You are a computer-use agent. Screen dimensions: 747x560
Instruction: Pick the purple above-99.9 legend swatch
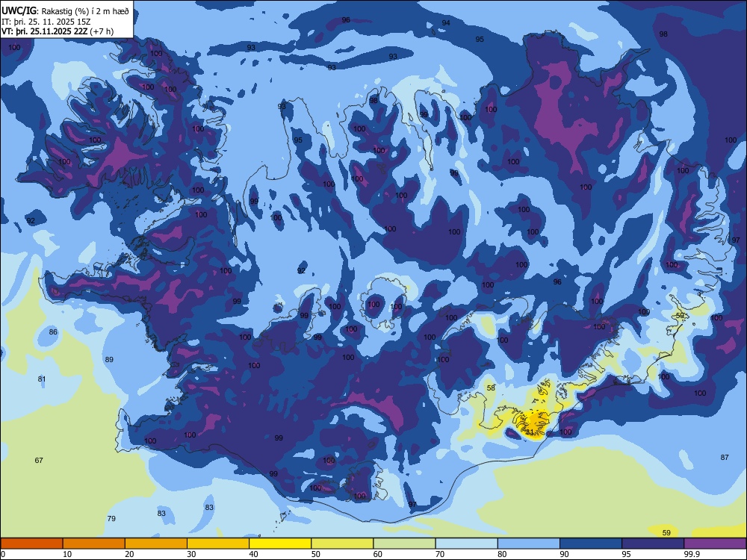(715, 544)
